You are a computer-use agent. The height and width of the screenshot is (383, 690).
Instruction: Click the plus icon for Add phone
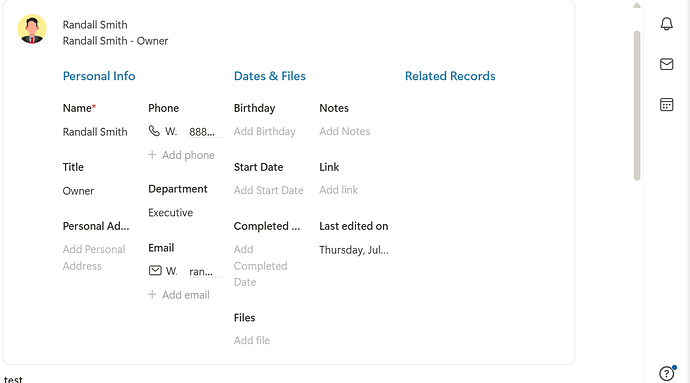(152, 155)
